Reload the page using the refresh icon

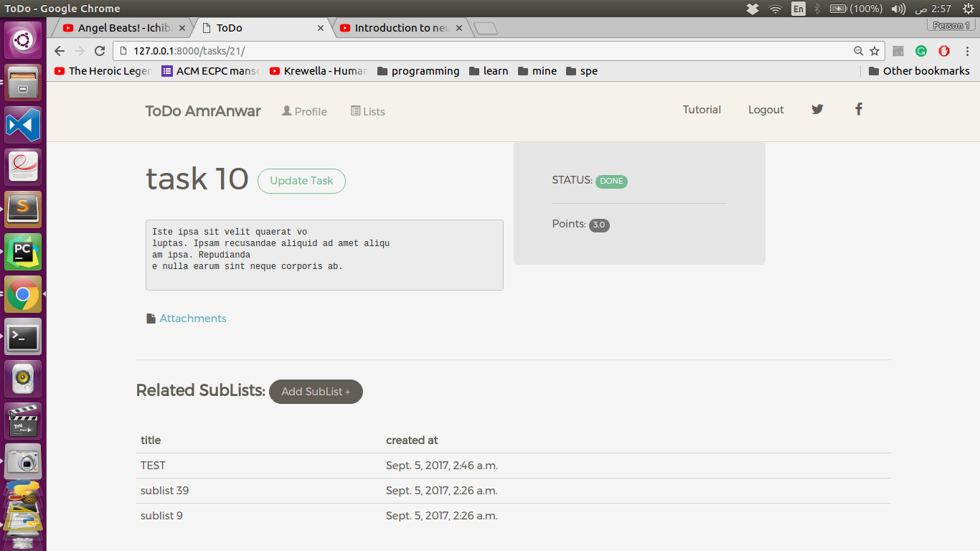pos(99,51)
